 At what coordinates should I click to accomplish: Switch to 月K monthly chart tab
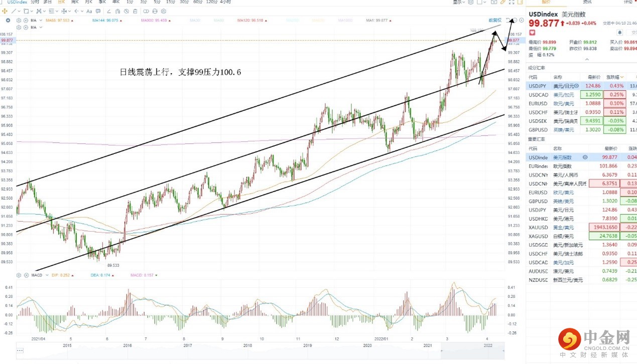pyautogui.click(x=89, y=2)
